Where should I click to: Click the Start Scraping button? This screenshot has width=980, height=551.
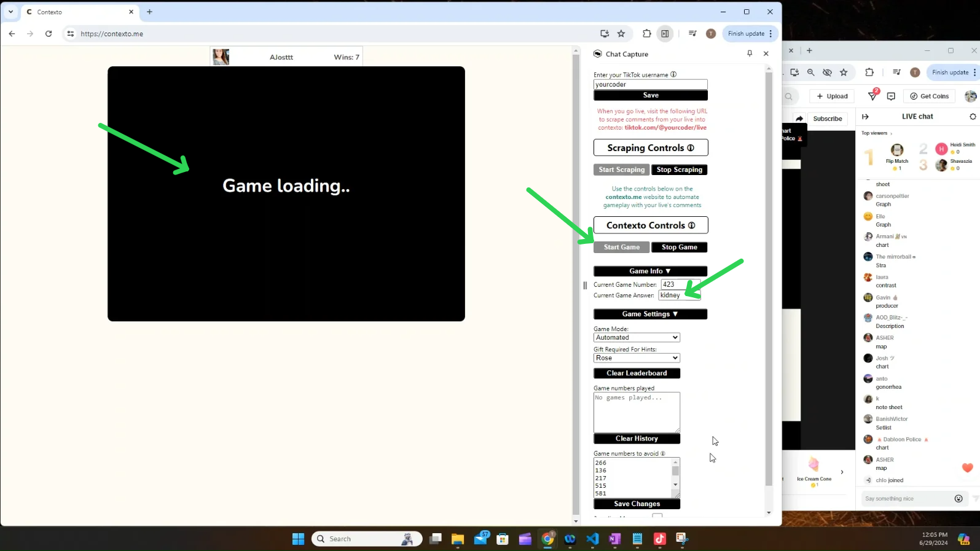(622, 170)
